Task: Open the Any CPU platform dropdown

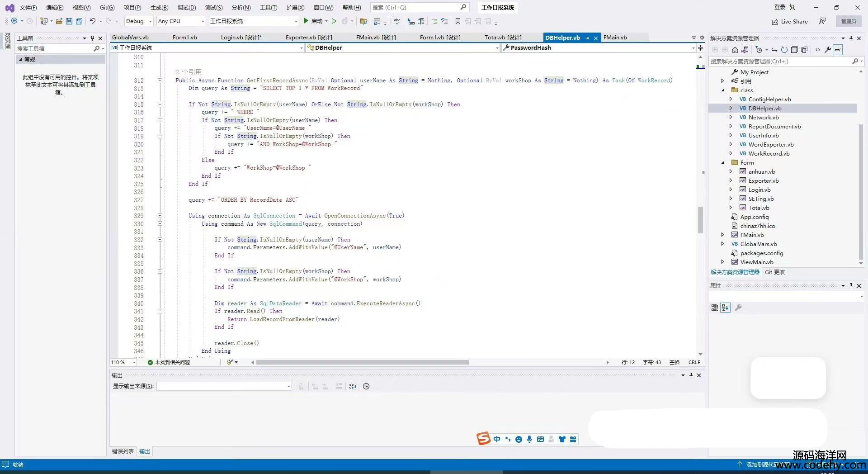Action: [181, 21]
